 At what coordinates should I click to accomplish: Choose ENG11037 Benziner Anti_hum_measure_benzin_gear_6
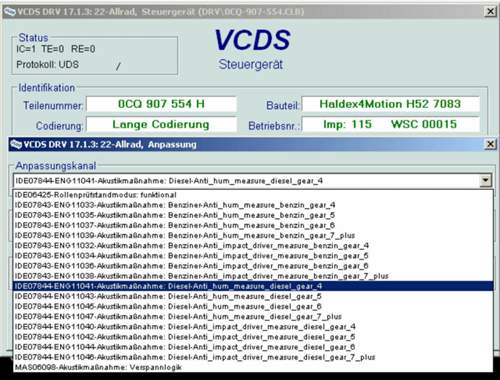(x=253, y=225)
